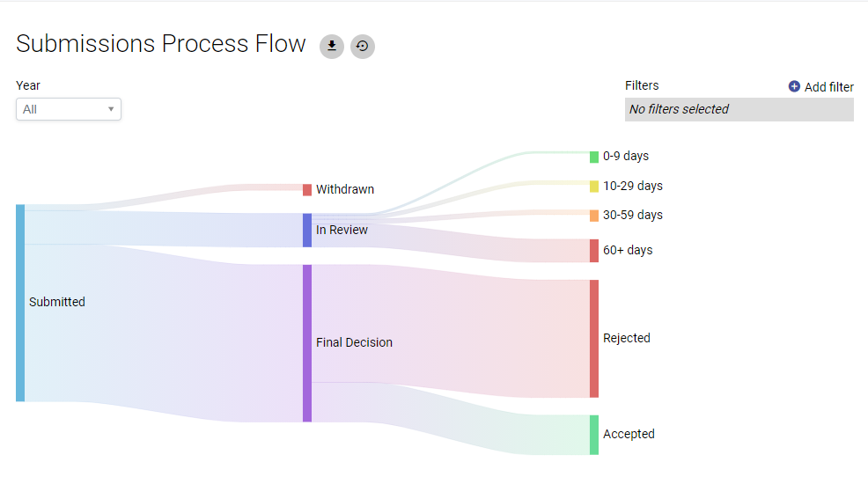Select the green Accepted node bar

pyautogui.click(x=594, y=435)
